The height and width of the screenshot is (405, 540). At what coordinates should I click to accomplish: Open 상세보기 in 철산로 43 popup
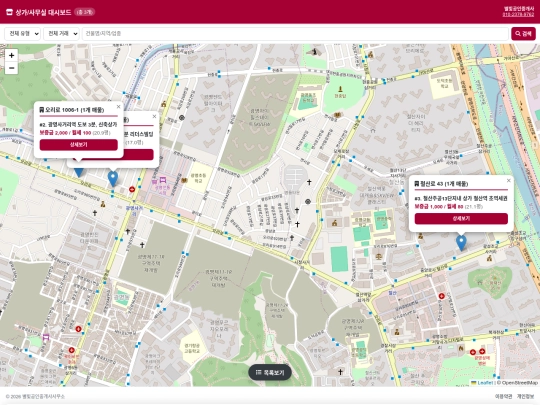click(461, 218)
